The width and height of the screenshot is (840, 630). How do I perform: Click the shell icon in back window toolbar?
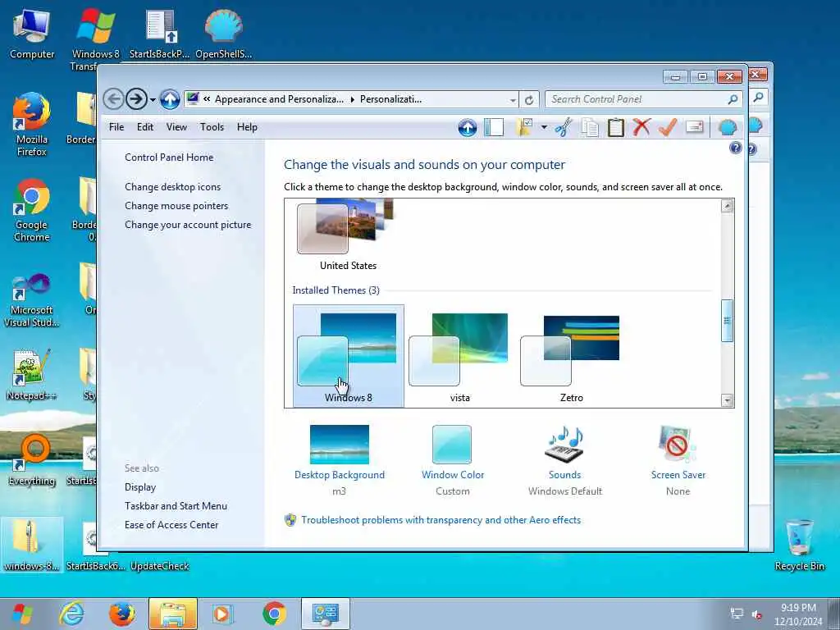click(x=756, y=126)
